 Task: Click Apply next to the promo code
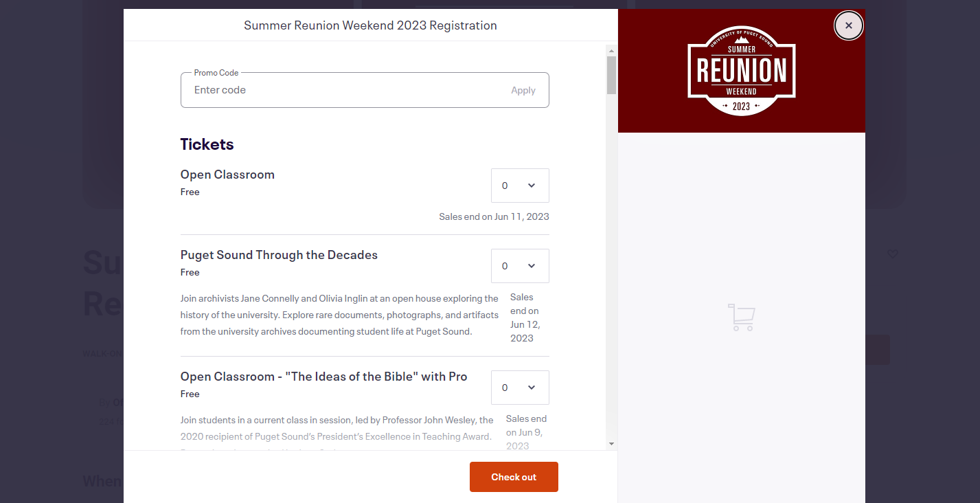pyautogui.click(x=523, y=90)
